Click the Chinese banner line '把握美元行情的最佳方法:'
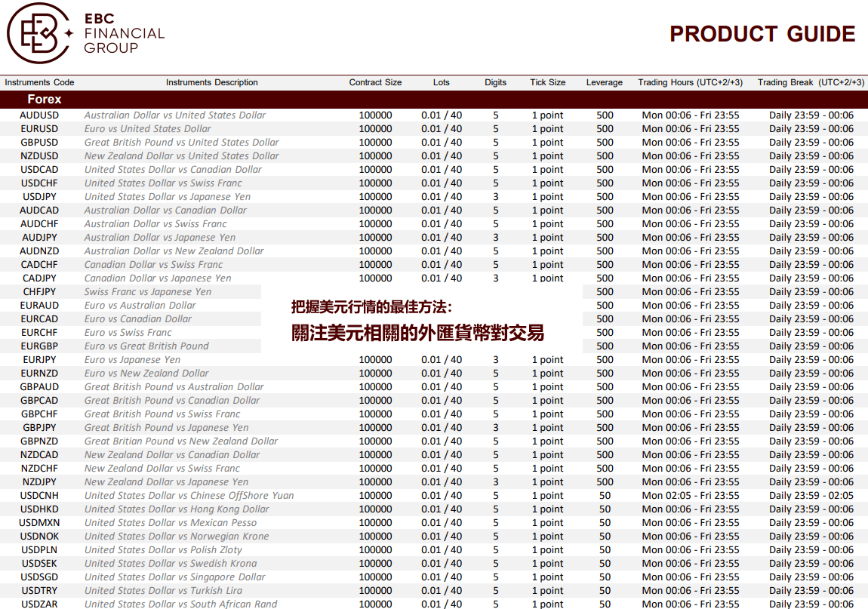The image size is (868, 609). (371, 306)
